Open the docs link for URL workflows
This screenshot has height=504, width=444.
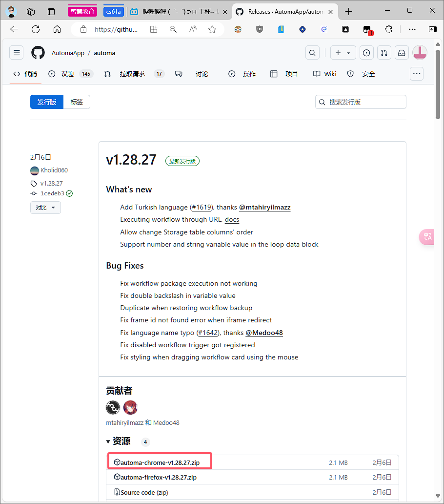pos(232,220)
